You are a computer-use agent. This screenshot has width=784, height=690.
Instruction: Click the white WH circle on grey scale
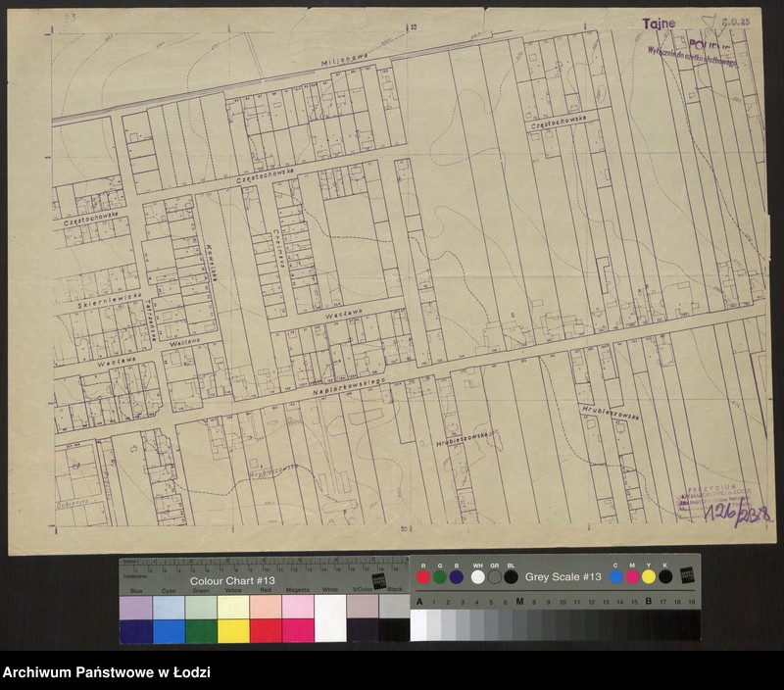point(477,576)
